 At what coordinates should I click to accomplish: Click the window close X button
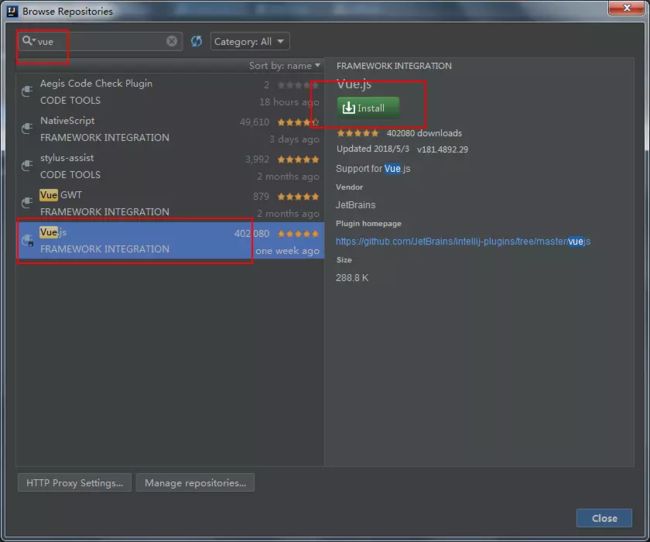(x=626, y=8)
